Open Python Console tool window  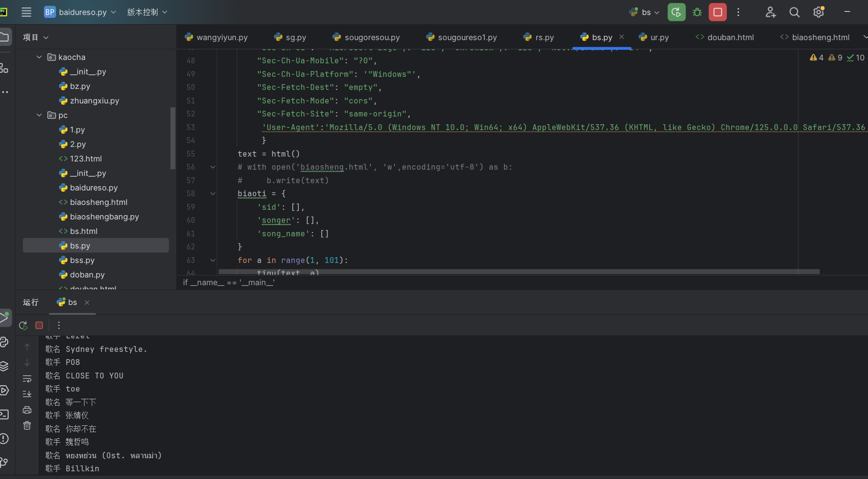click(4, 342)
